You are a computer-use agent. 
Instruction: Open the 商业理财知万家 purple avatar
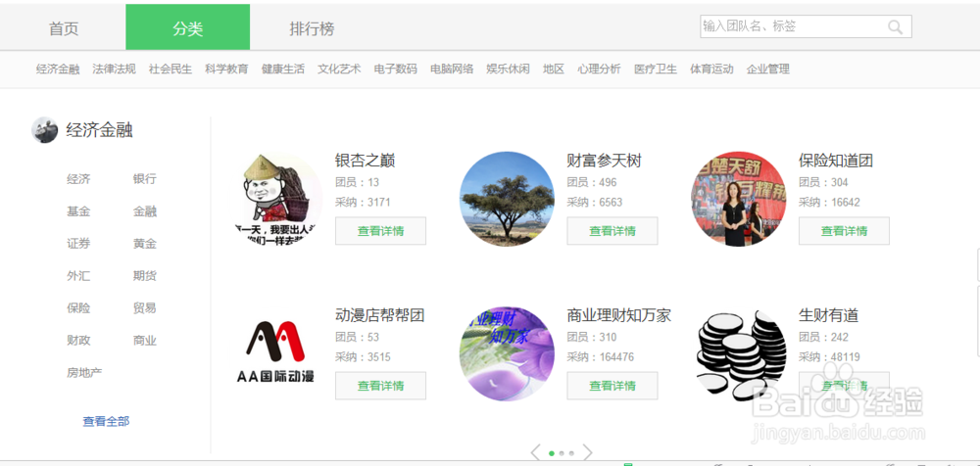coord(507,354)
